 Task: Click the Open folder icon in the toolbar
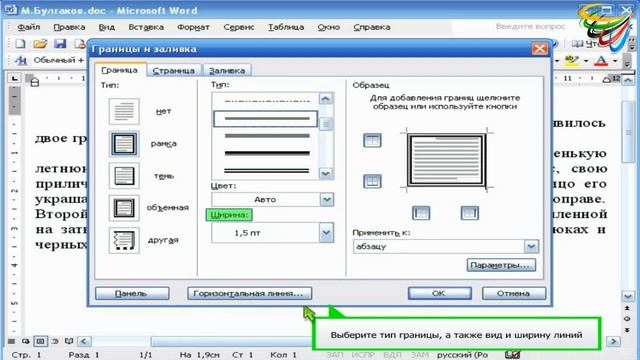click(40, 43)
